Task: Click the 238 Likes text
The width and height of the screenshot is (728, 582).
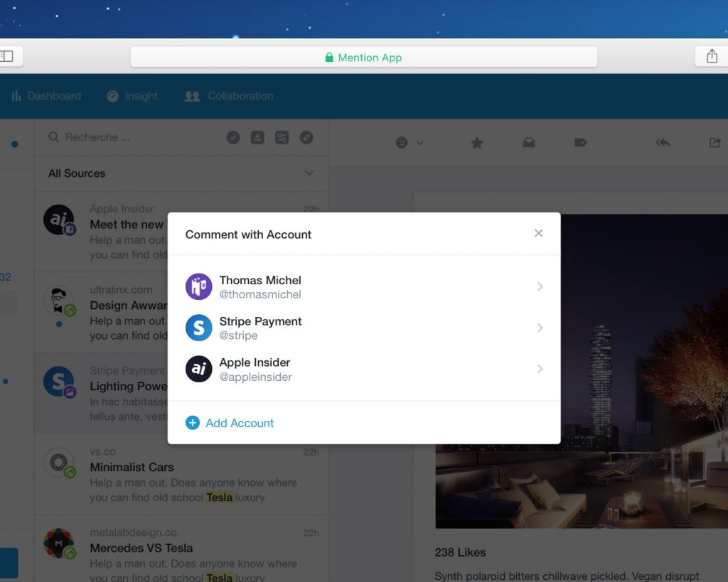Action: pyautogui.click(x=460, y=552)
